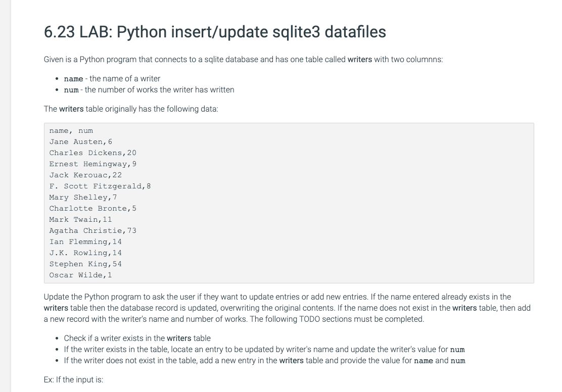Click the 'Charlotte Bronte,5' line

(x=93, y=208)
